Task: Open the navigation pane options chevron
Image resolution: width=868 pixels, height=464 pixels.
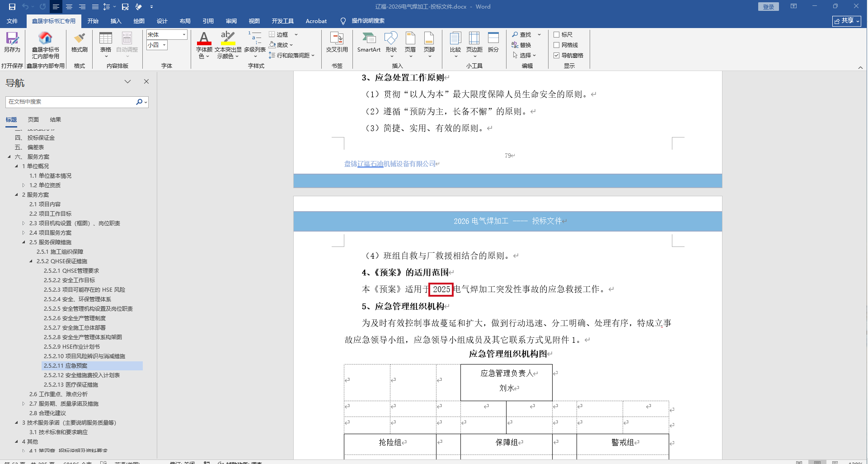Action: tap(128, 81)
